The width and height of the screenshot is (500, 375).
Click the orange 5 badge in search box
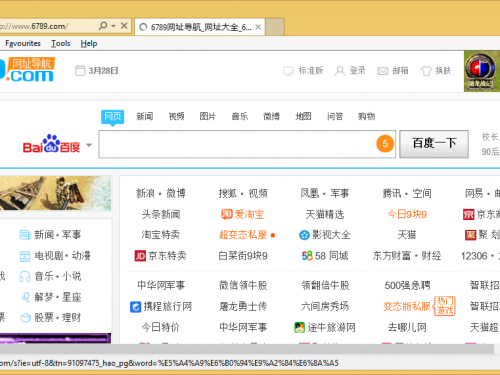pos(385,144)
